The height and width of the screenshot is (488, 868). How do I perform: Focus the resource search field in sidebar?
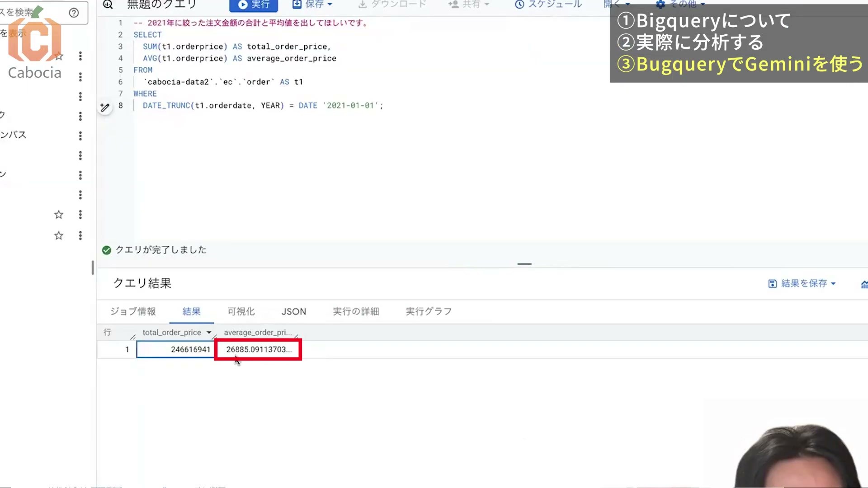tap(32, 12)
